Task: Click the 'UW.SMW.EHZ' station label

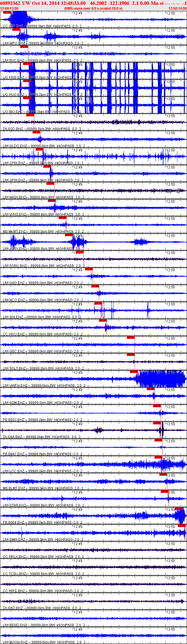Action: click(14, 540)
